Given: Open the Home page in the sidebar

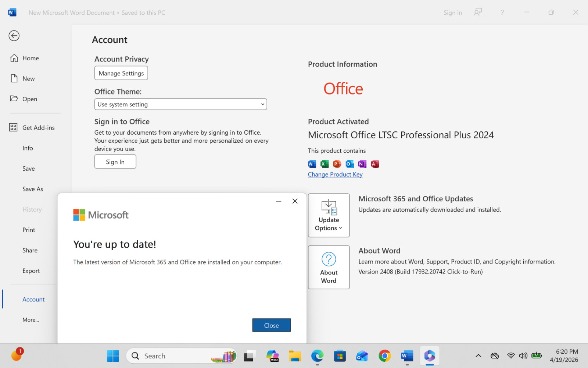Looking at the screenshot, I should [x=25, y=58].
